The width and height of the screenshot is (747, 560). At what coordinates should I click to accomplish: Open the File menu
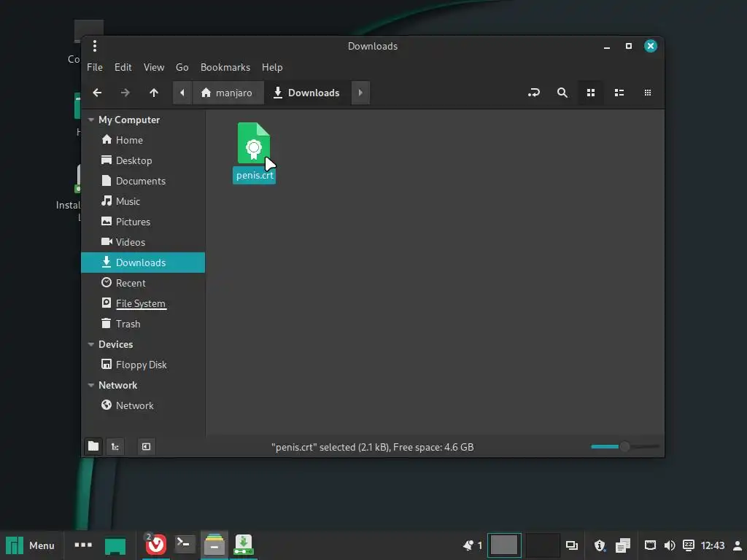[x=95, y=67]
